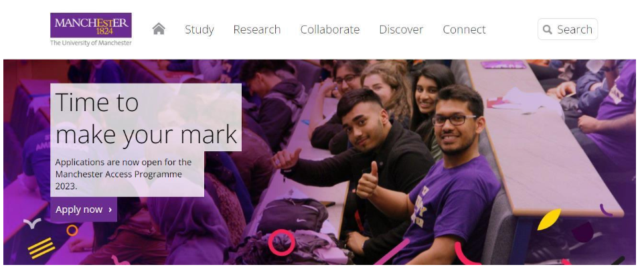Image resolution: width=644 pixels, height=271 pixels.
Task: Open the Research menu
Action: coord(256,29)
